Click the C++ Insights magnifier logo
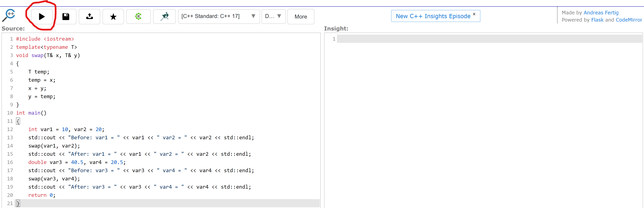 pos(9,16)
